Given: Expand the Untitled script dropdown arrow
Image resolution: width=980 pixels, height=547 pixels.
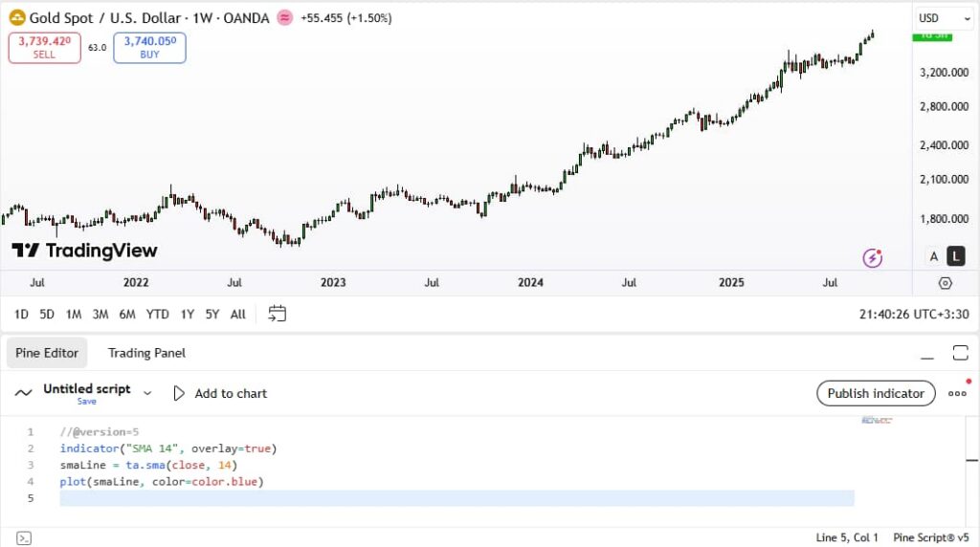Looking at the screenshot, I should 147,392.
